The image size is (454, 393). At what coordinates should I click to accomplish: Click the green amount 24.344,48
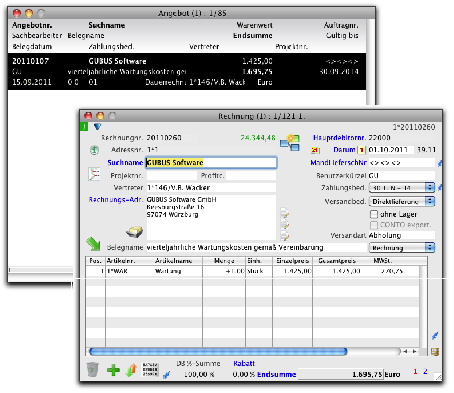(x=258, y=138)
